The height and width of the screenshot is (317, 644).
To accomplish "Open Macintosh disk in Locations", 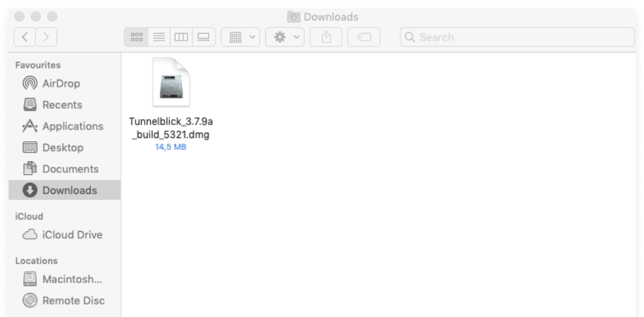I will coord(64,279).
